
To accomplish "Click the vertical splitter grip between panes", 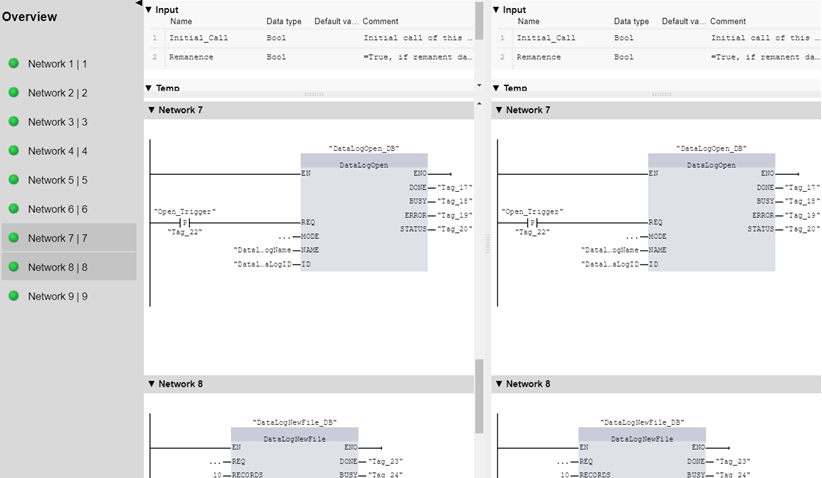I will (488, 244).
